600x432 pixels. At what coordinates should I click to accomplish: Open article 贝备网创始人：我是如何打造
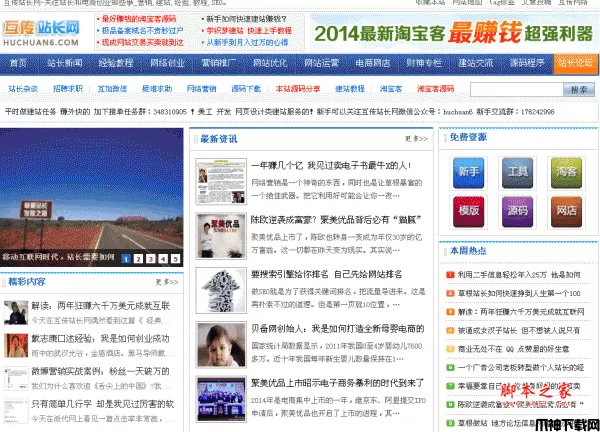[338, 329]
